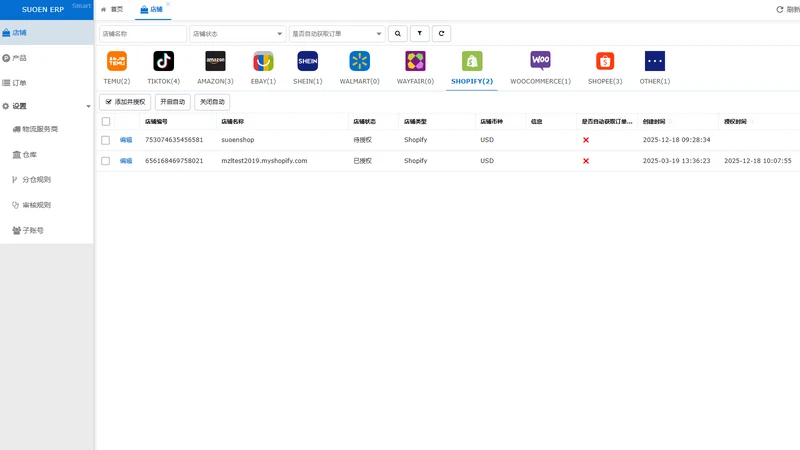
Task: Click store ID 753074635456581
Action: (x=174, y=140)
